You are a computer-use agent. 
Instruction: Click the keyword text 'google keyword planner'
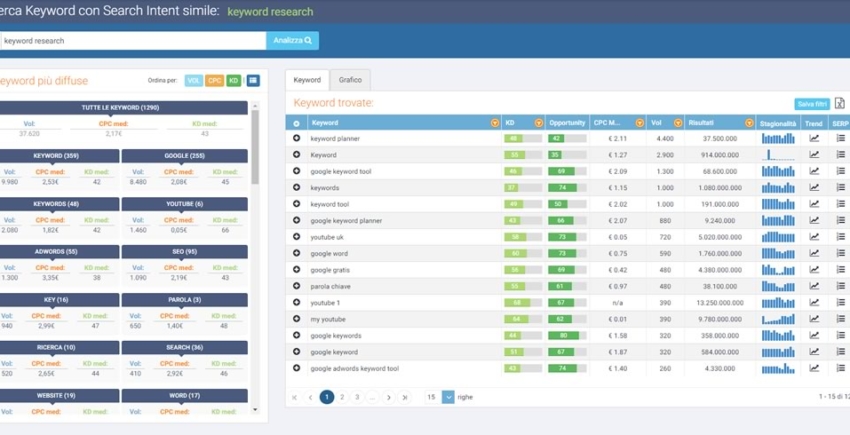click(346, 221)
